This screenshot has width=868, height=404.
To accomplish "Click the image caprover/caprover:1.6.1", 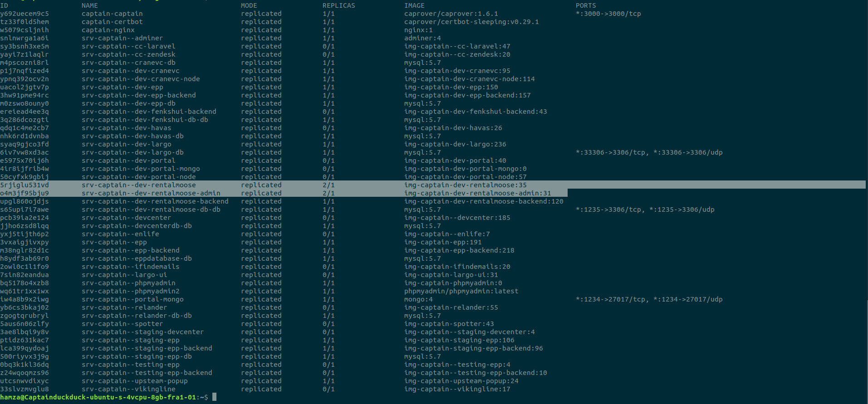I will click(451, 14).
